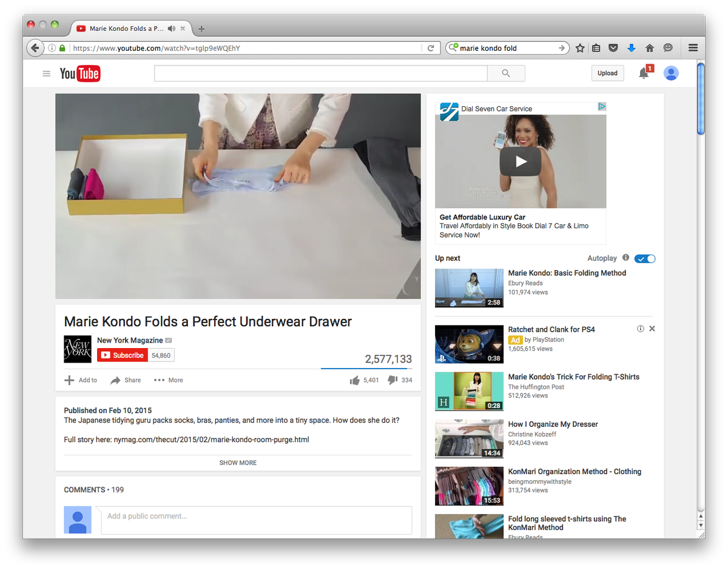728x570 pixels.
Task: Expand description with SHOW MORE
Action: tap(238, 463)
